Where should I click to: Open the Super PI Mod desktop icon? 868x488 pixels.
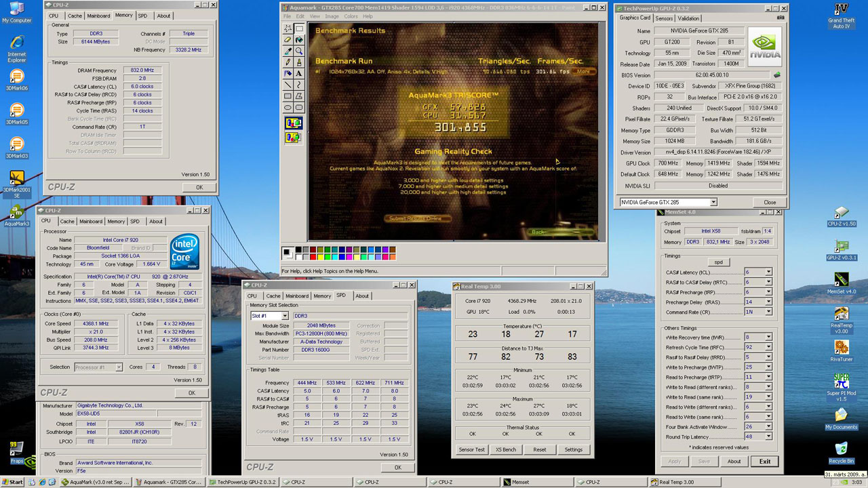click(842, 386)
